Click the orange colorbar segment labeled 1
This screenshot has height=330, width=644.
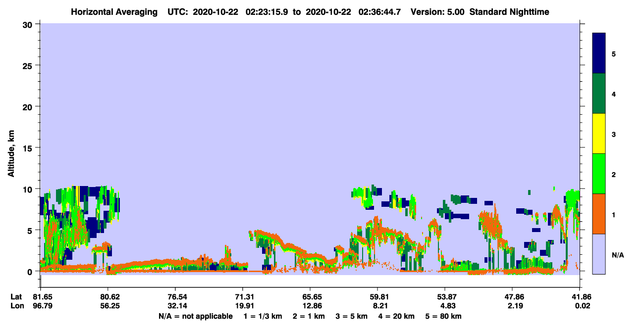[599, 214]
